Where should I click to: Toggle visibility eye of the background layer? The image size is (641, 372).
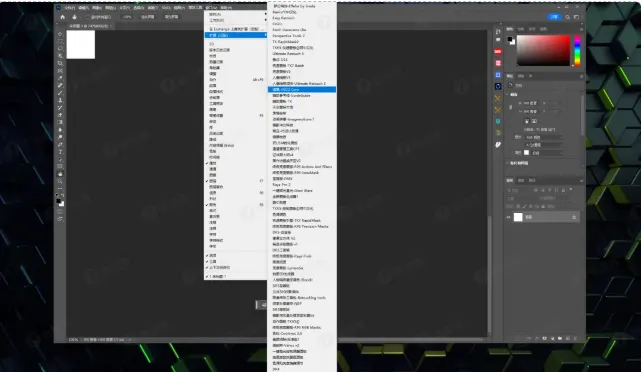tap(509, 217)
